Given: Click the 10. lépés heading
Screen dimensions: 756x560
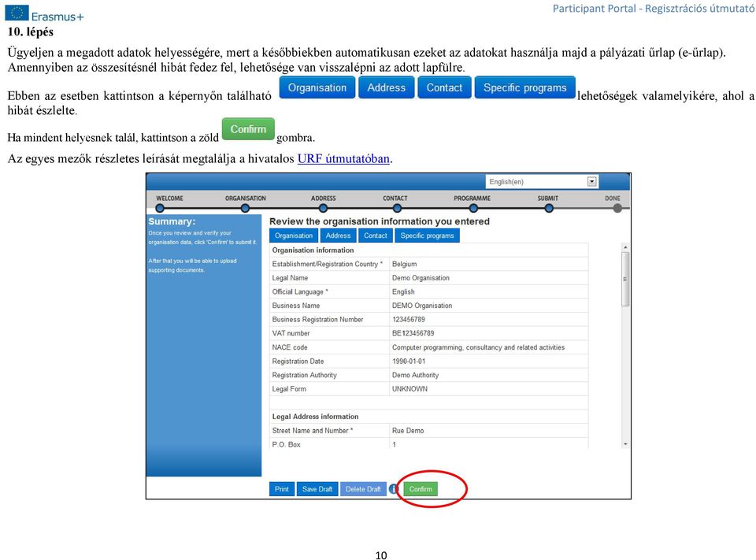Looking at the screenshot, I should coord(30,32).
